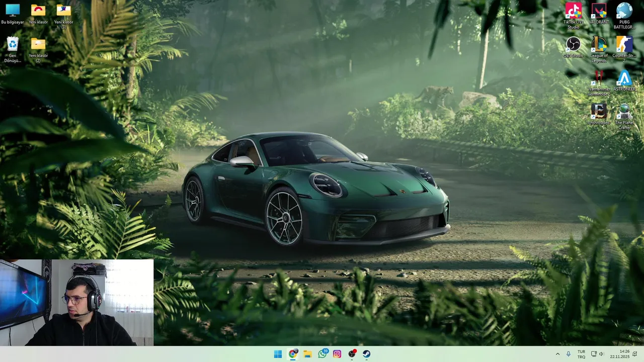Click the microphone tray icon
This screenshot has width=644, height=362.
[569, 354]
